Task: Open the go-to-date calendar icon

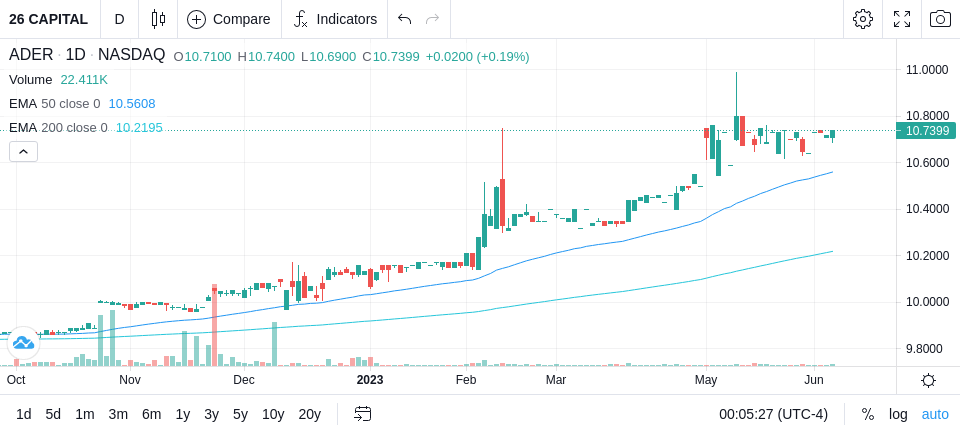Action: [362, 414]
